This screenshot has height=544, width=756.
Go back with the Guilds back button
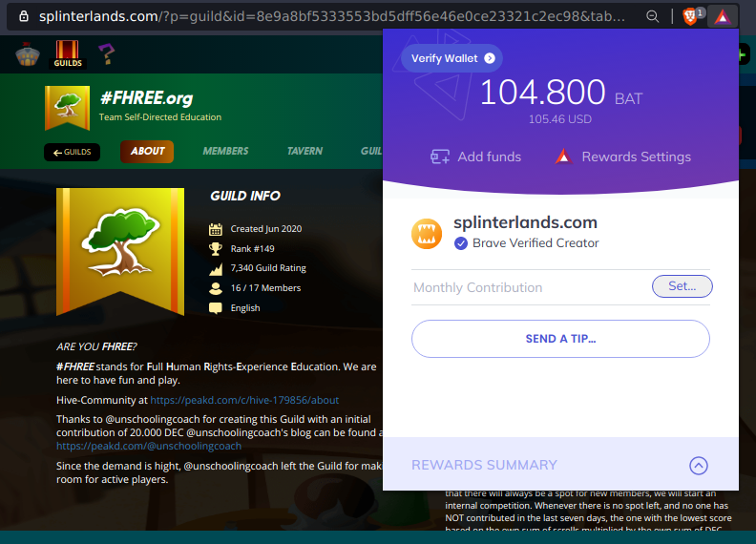72,152
